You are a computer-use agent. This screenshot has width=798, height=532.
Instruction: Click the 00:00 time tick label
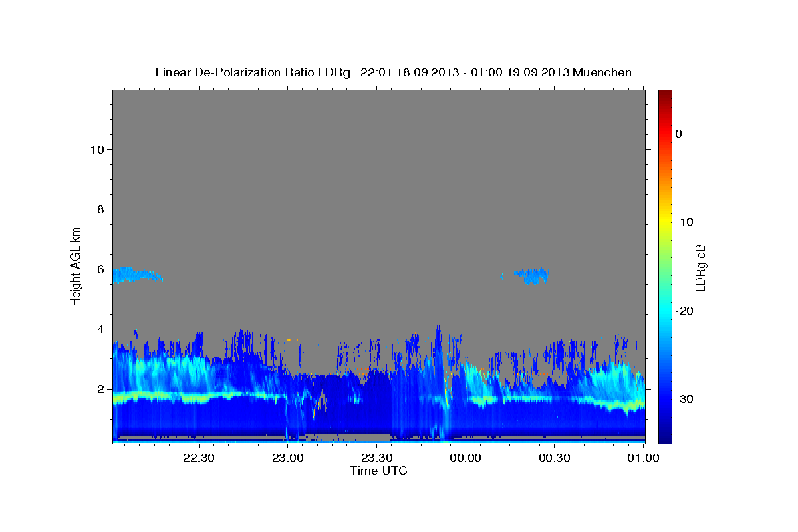point(465,458)
